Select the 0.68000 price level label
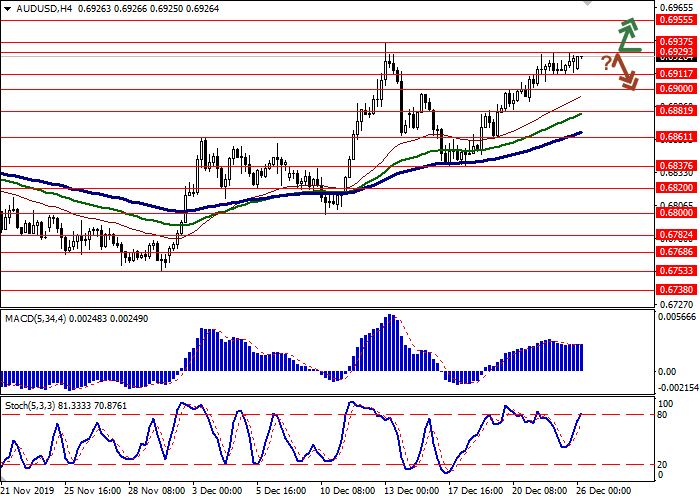Viewport: 700px width, 500px height. 677,212
